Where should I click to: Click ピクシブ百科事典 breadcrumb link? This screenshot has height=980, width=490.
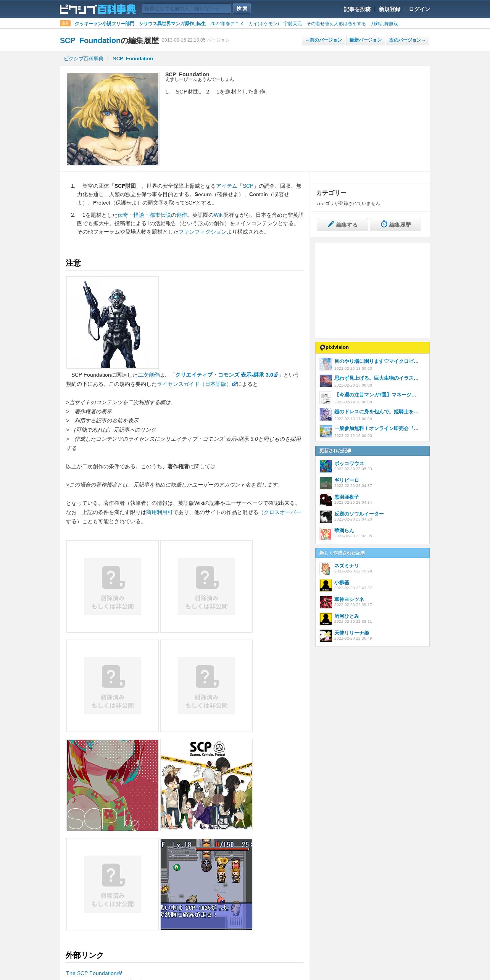83,58
